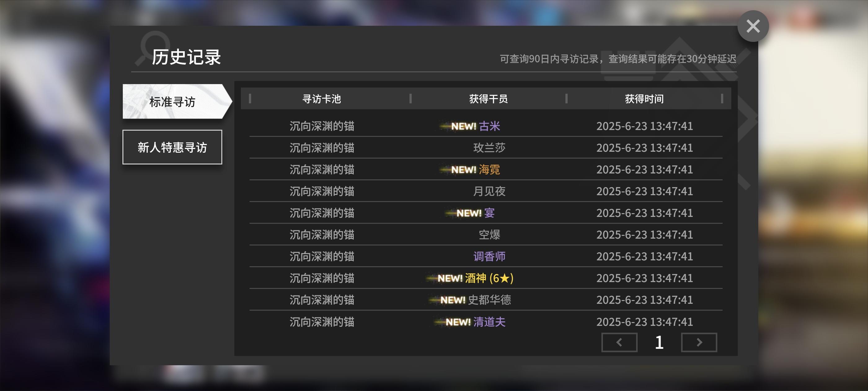
Task: Click the banner name in the 玫兰莎 row
Action: [322, 148]
